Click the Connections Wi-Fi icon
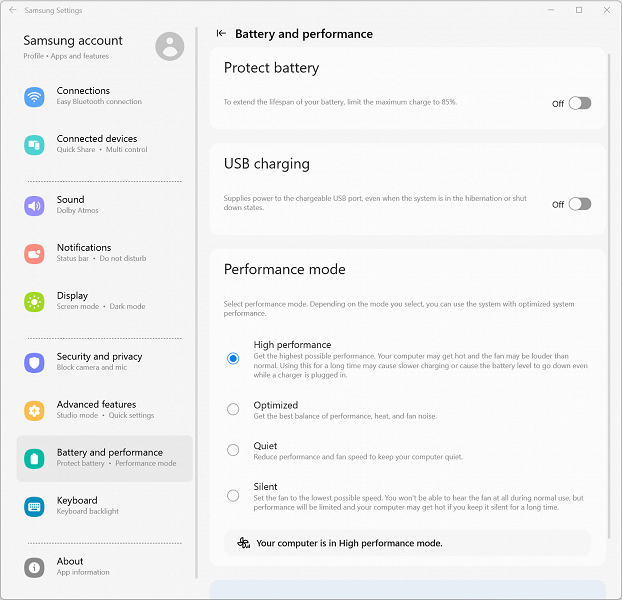This screenshot has width=622, height=600. pyautogui.click(x=35, y=96)
